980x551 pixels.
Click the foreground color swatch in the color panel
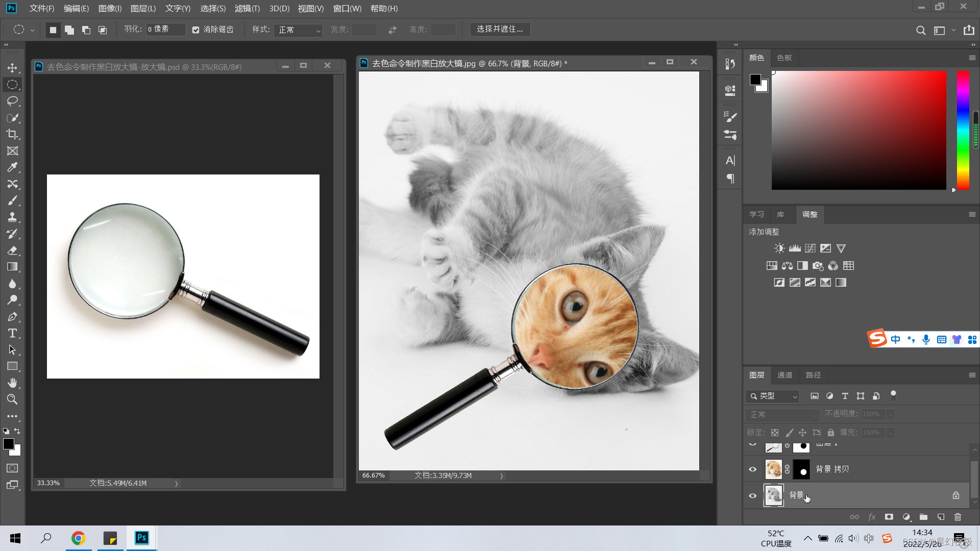[x=755, y=80]
